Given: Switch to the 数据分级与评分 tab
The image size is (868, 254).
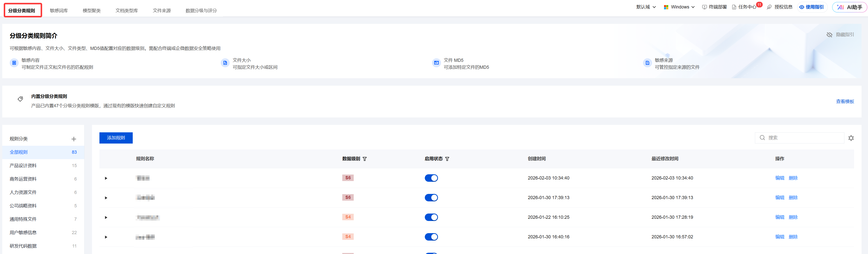Looking at the screenshot, I should coord(201,10).
